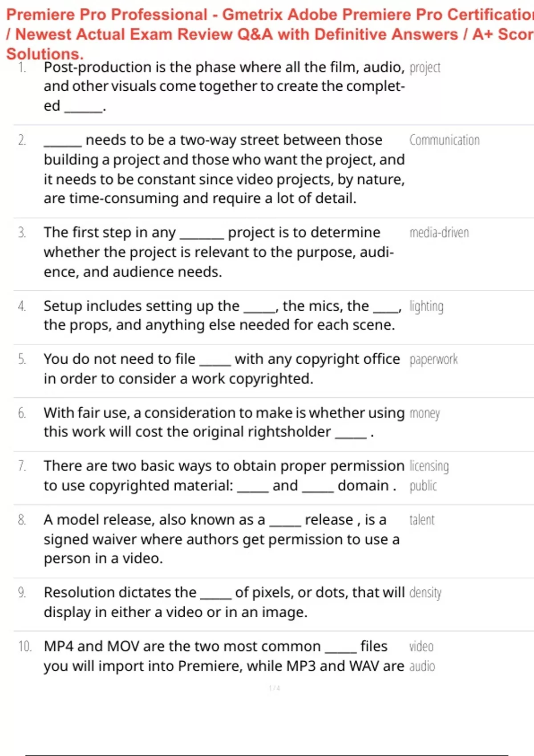Select the 'lighting' answer for question 4

[x=426, y=306]
